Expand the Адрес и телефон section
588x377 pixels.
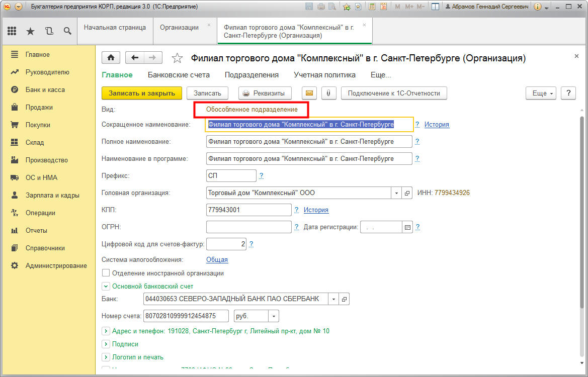coord(105,331)
